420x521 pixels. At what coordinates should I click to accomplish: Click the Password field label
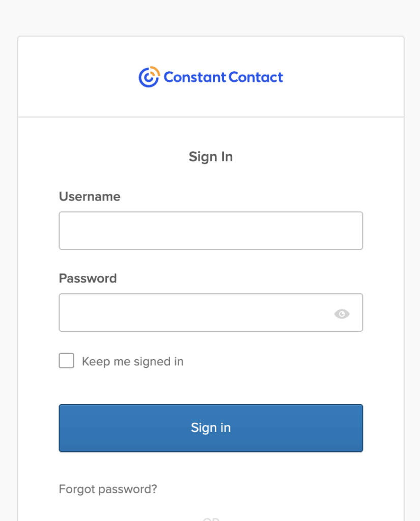point(88,278)
